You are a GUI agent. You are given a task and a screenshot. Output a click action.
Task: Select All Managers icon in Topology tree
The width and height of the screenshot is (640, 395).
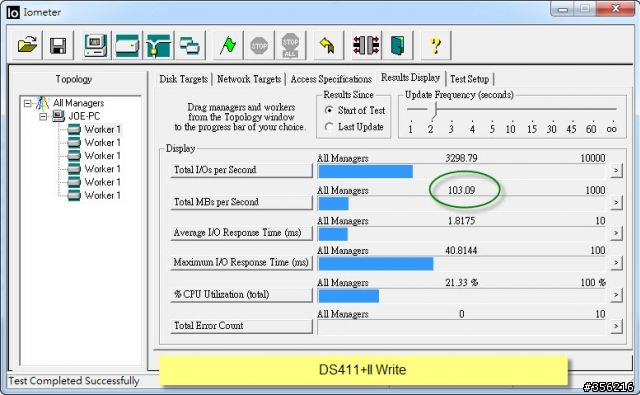(42, 103)
